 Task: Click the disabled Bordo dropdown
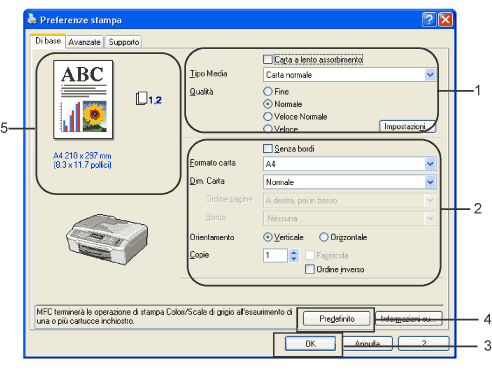click(x=349, y=218)
